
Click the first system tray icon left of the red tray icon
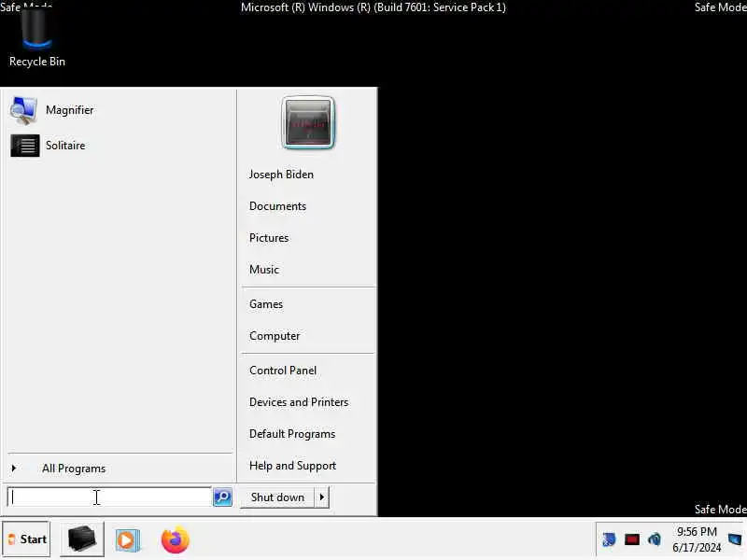point(609,539)
